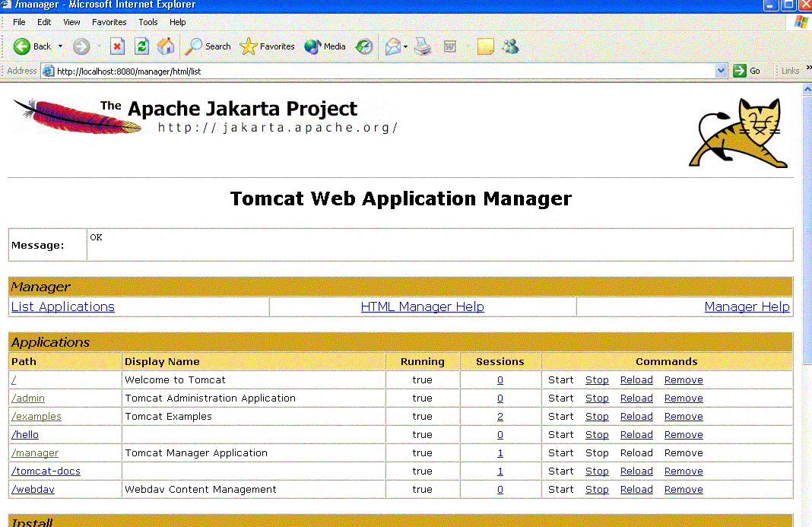The width and height of the screenshot is (812, 527).
Task: Go to the Home page icon
Action: click(x=166, y=46)
